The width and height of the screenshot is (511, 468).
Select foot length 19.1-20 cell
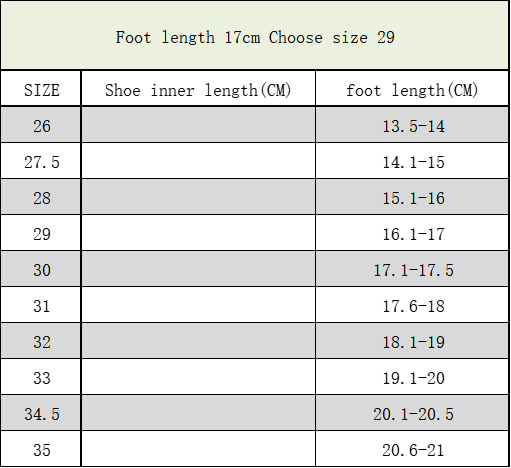(x=412, y=377)
